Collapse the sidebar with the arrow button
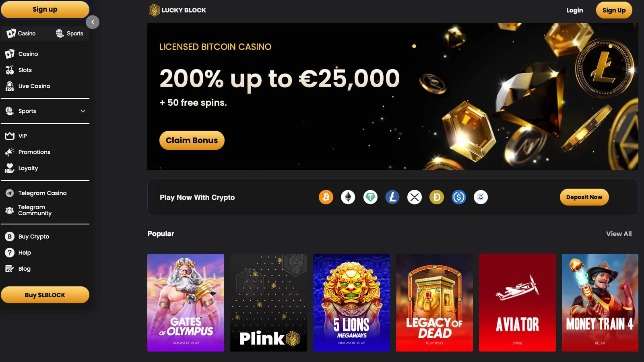The width and height of the screenshot is (644, 362). (93, 22)
